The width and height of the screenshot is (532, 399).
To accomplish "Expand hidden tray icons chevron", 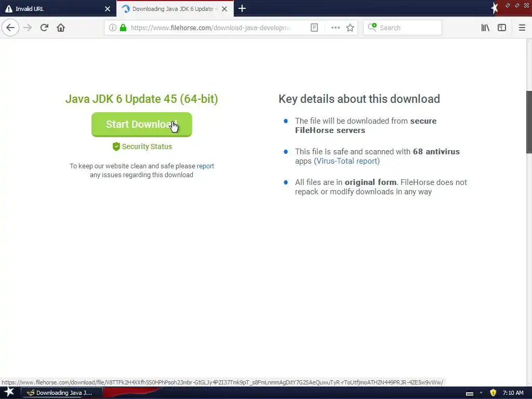I will point(481,393).
